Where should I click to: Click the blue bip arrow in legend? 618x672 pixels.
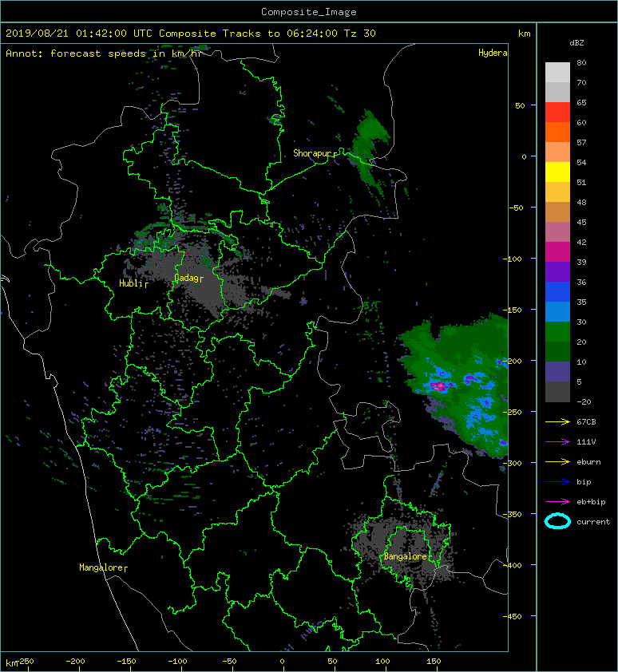coord(557,482)
